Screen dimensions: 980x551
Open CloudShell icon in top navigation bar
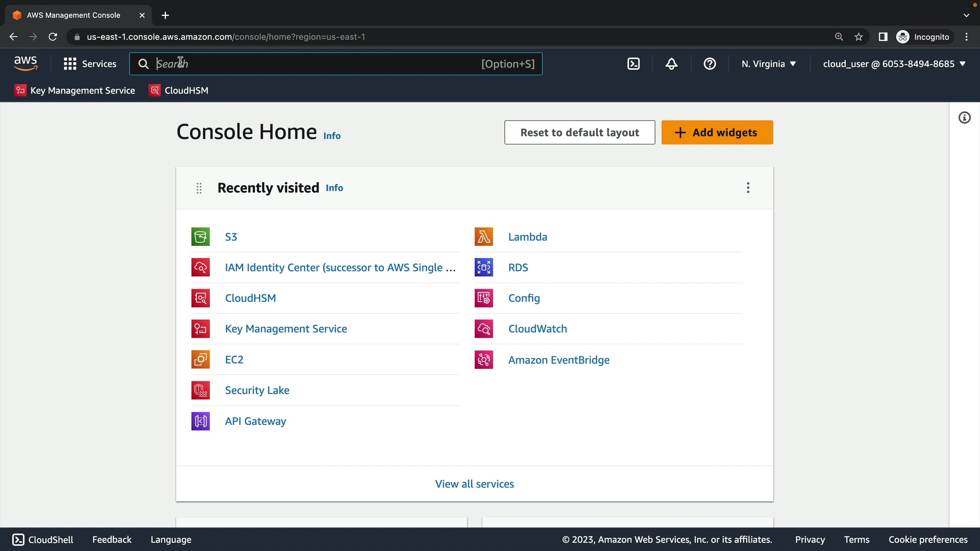click(633, 64)
